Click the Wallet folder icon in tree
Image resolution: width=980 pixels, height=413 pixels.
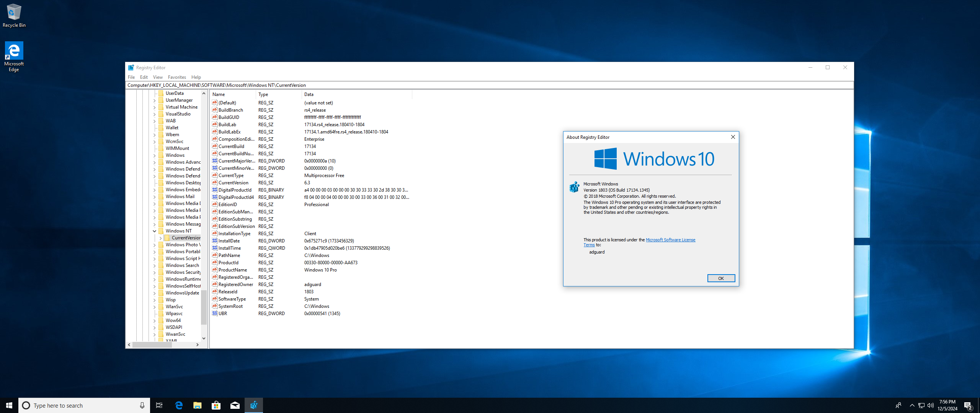(x=161, y=128)
